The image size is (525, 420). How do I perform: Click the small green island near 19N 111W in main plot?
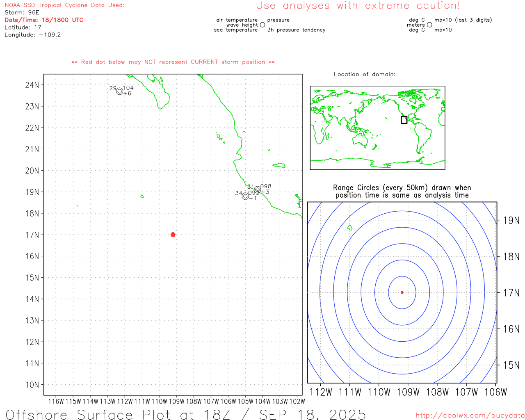coord(142,196)
